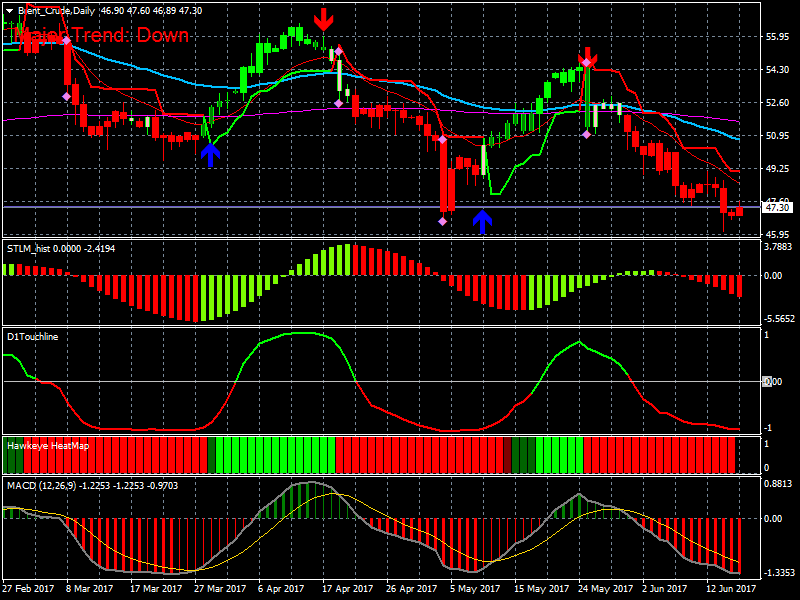The width and height of the screenshot is (800, 600).
Task: Click the Brent_Crude,Daily chart title
Action: pos(55,11)
